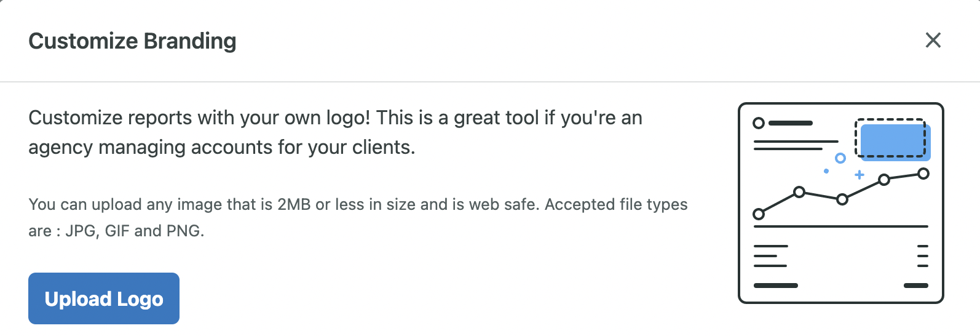This screenshot has width=980, height=336.
Task: Close the Customize Branding dialog
Action: pos(933,40)
